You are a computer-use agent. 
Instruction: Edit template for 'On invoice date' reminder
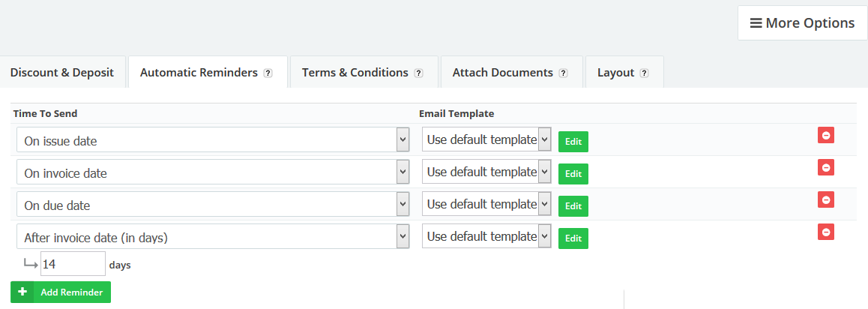pos(573,174)
